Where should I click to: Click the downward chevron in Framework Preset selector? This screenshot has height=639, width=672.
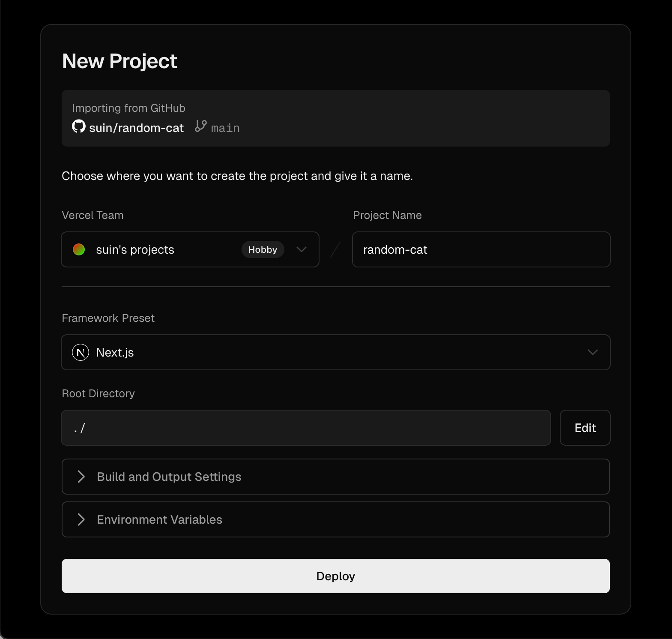593,352
